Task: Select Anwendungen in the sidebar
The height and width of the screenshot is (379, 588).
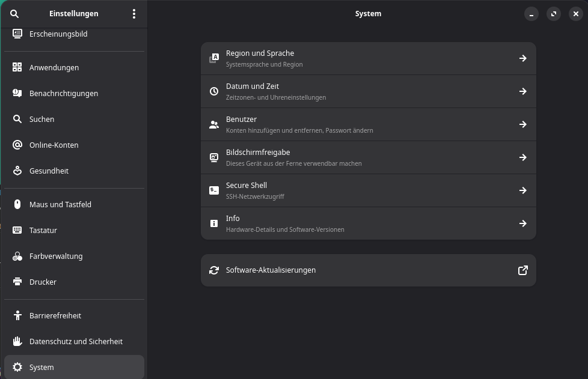Action: [x=54, y=68]
